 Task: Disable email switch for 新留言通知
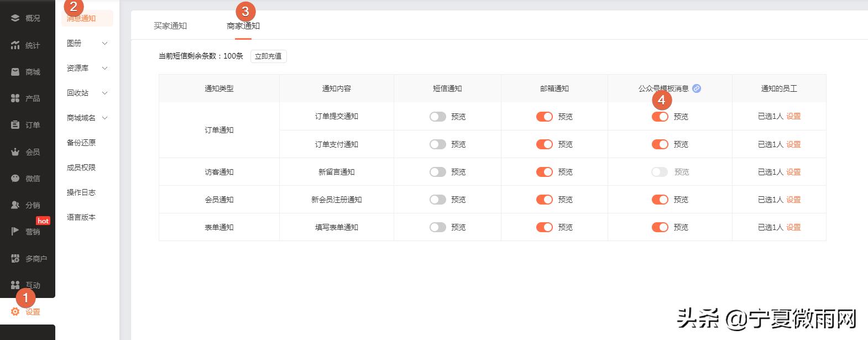545,172
